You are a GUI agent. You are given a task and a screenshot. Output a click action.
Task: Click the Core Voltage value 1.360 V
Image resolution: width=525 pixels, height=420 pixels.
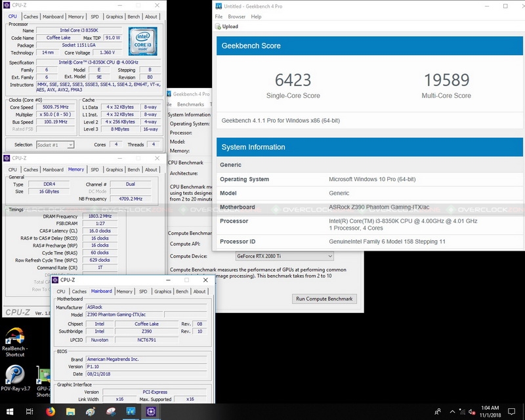tap(108, 52)
